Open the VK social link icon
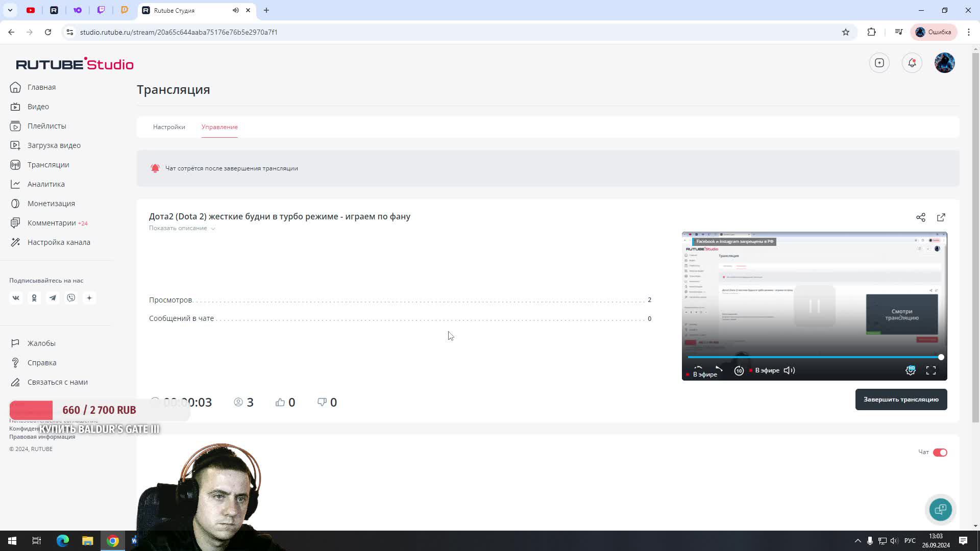 click(16, 298)
